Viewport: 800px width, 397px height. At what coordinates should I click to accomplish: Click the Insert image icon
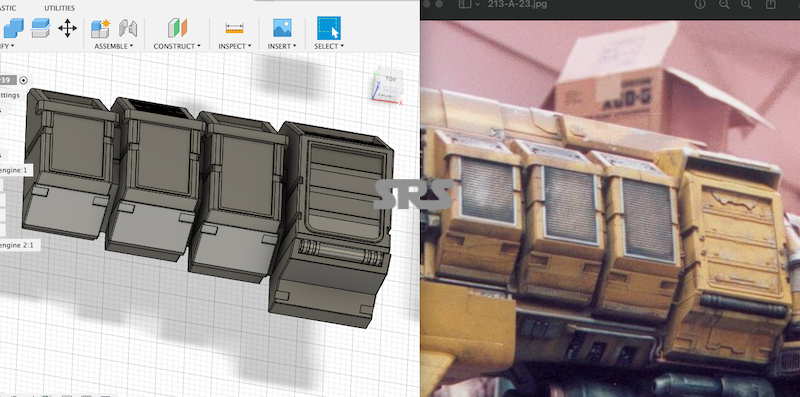(x=282, y=28)
